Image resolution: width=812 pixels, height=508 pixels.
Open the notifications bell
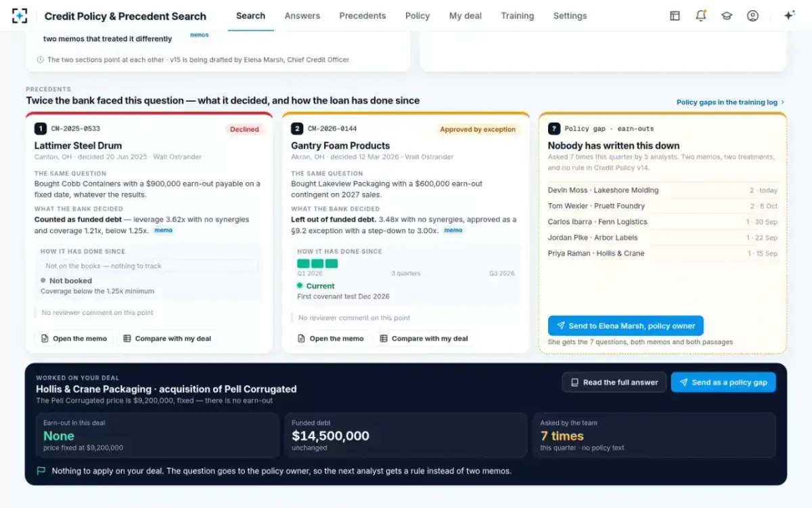[x=701, y=16]
